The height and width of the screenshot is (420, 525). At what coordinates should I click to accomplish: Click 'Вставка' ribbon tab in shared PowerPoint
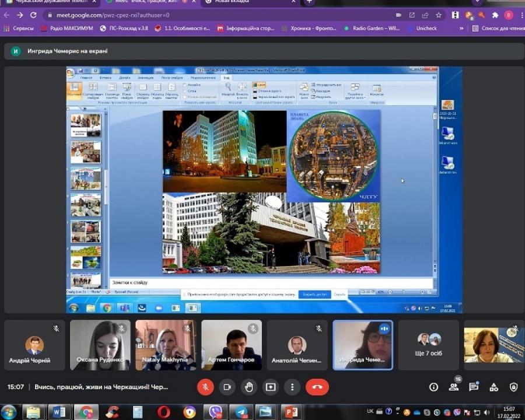[105, 78]
